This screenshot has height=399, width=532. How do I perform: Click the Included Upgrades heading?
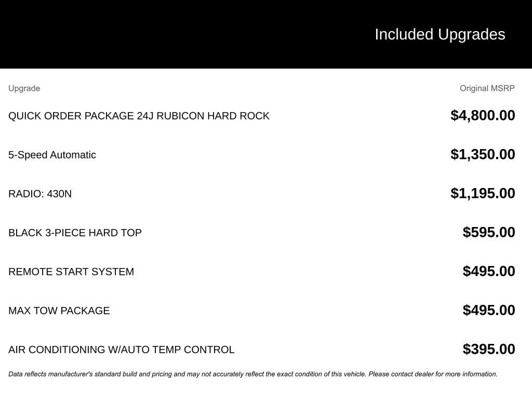(x=440, y=34)
